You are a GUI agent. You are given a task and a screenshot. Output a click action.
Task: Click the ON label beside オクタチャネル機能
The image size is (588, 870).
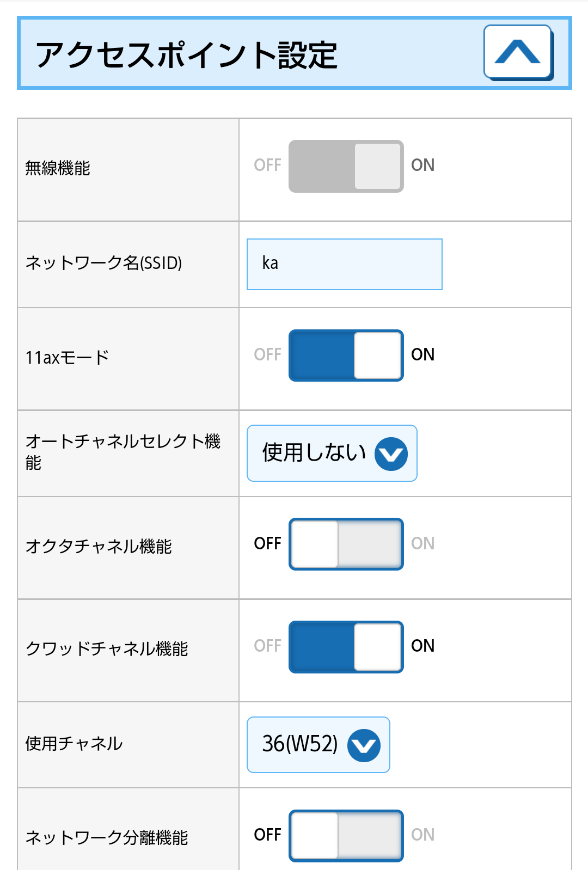422,543
